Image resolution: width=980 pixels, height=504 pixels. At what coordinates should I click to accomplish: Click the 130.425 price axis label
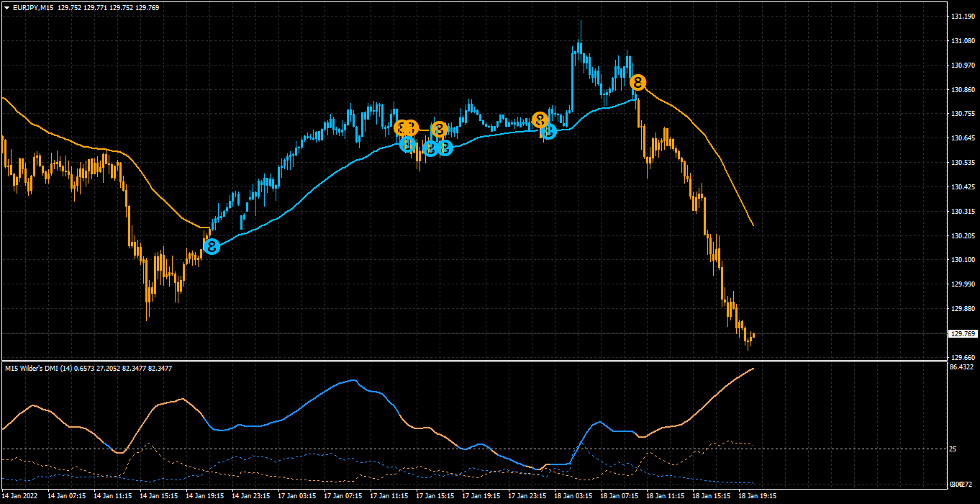[963, 187]
